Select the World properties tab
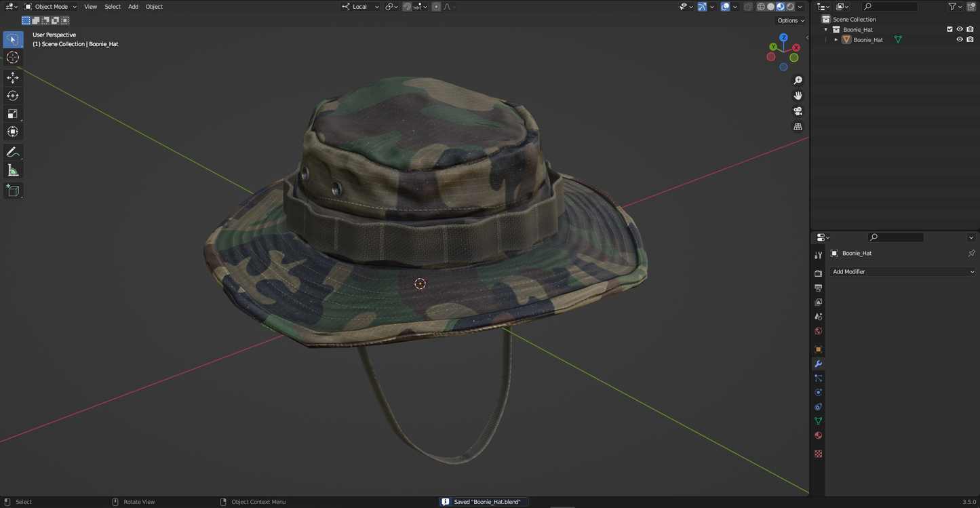 [x=818, y=331]
